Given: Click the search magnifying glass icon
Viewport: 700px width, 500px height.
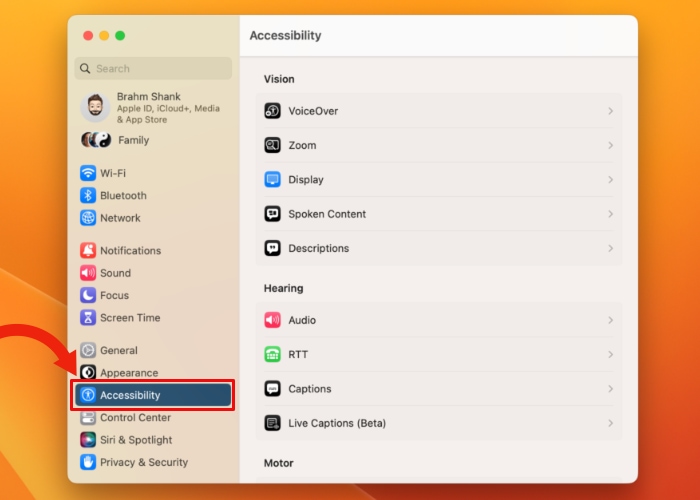Looking at the screenshot, I should click(x=85, y=68).
